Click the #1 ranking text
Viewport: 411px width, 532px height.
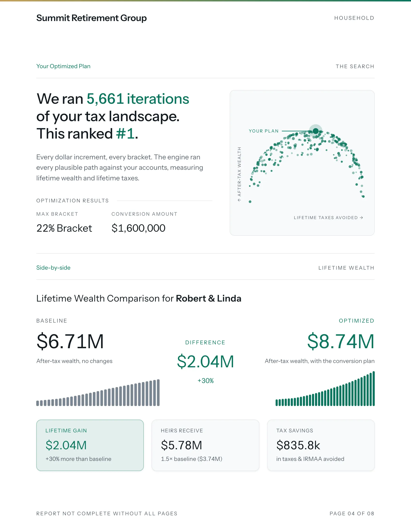(x=125, y=134)
